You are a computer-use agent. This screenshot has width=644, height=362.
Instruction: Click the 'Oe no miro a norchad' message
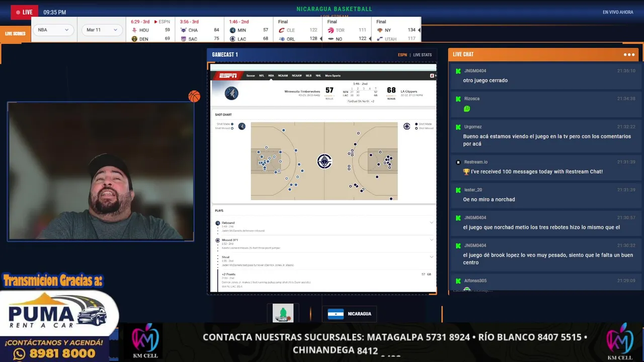click(489, 200)
